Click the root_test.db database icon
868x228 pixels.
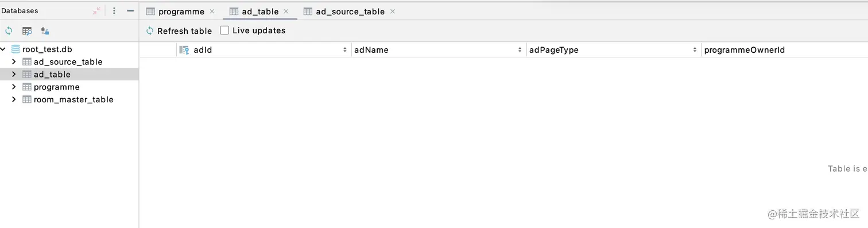point(16,49)
